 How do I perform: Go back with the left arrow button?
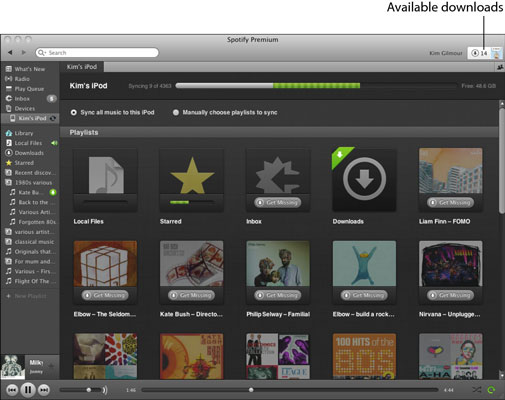(x=10, y=52)
